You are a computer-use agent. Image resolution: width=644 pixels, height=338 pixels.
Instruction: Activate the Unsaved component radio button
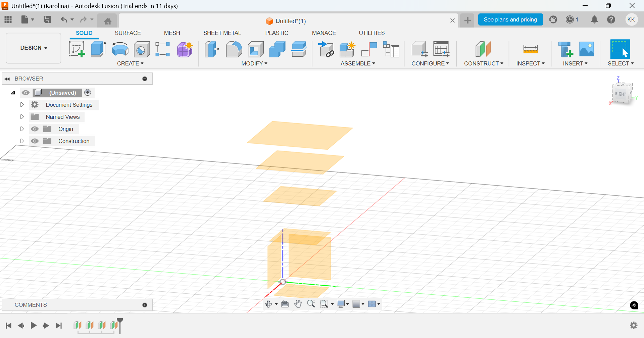click(88, 92)
